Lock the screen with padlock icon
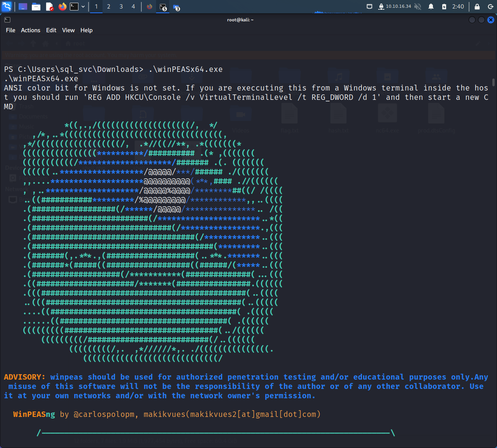 tap(477, 7)
